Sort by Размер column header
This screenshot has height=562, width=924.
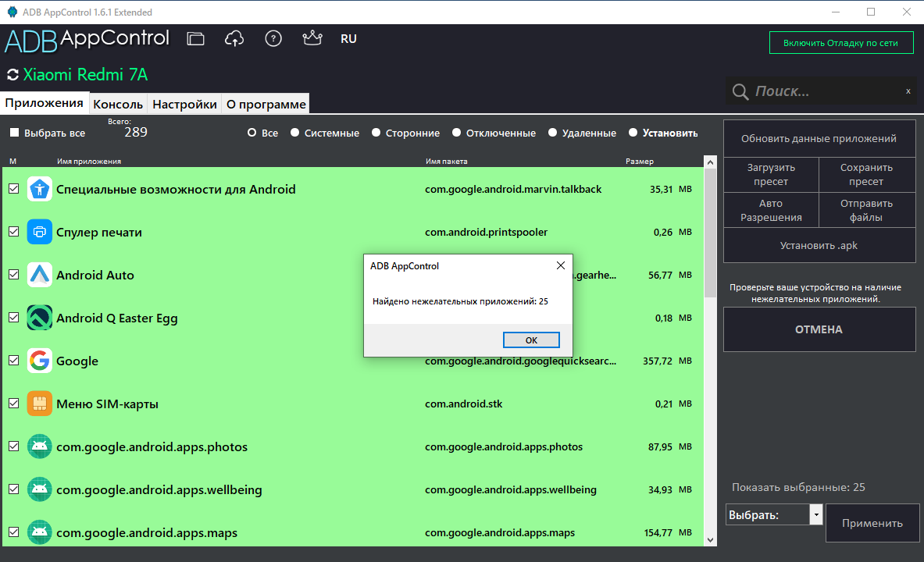(x=640, y=162)
